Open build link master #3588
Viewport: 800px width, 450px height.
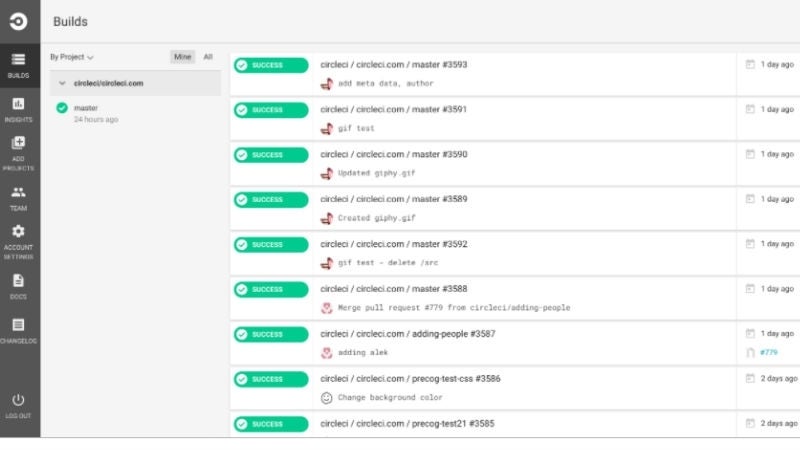click(x=393, y=289)
